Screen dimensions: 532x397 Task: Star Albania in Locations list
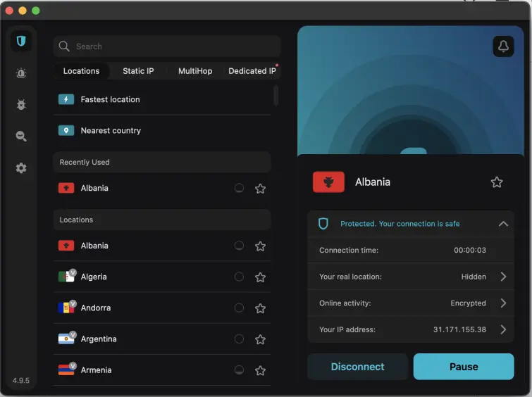260,246
